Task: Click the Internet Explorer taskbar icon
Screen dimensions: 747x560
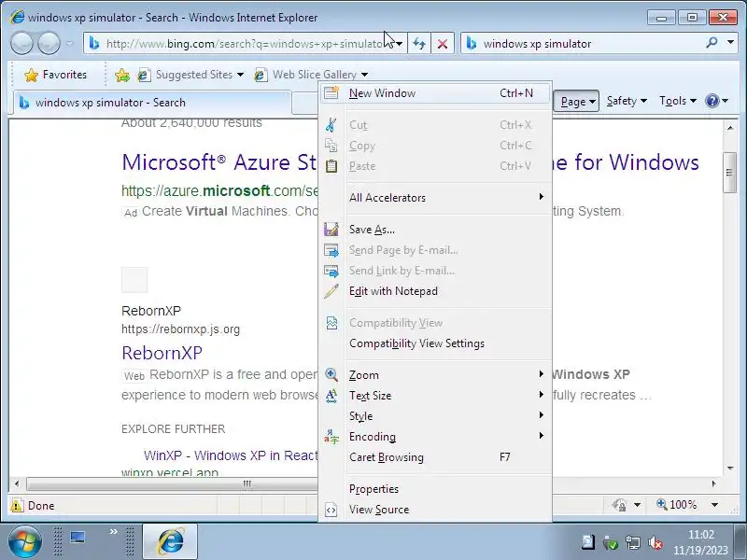Action: pos(170,541)
